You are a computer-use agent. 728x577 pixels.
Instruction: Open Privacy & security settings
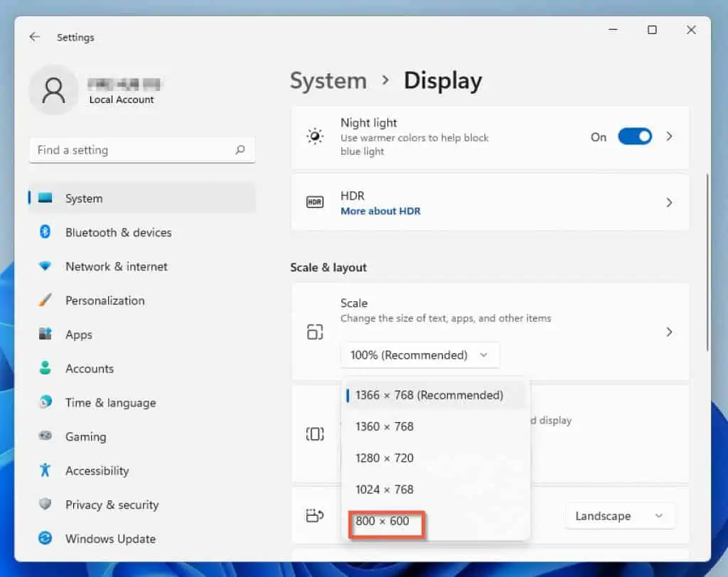pos(112,505)
